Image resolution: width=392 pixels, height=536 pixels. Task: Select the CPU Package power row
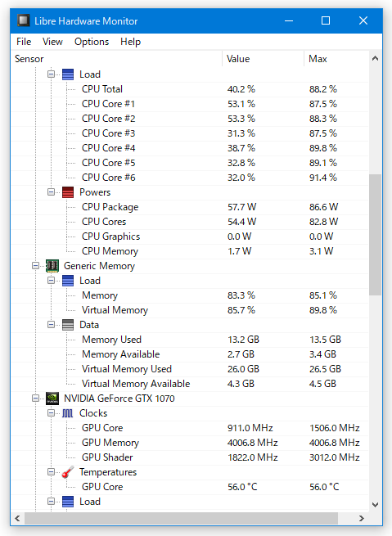pos(190,207)
